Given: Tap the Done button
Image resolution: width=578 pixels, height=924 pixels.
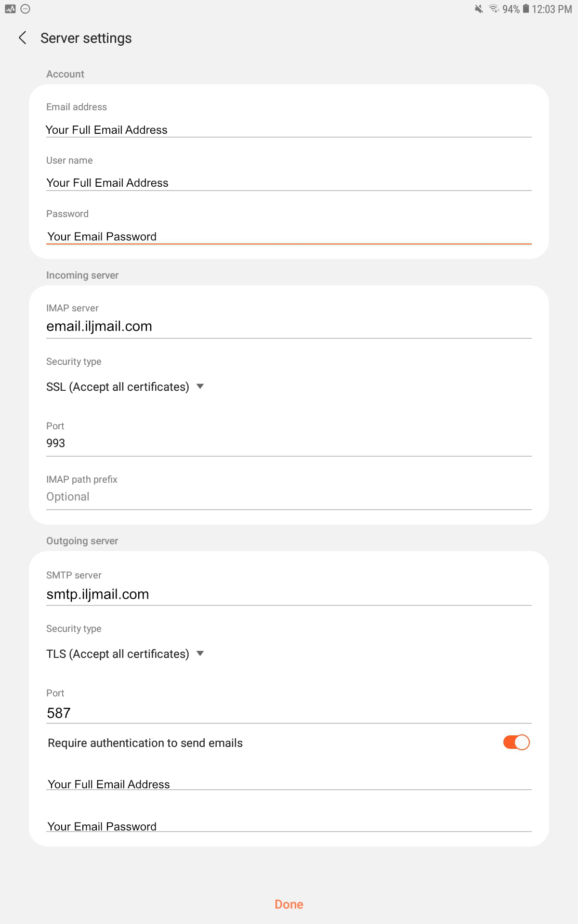Looking at the screenshot, I should click(289, 904).
